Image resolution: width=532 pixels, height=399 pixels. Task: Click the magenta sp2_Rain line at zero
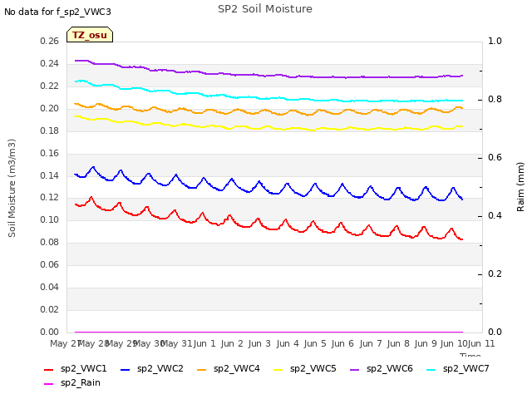coord(268,332)
